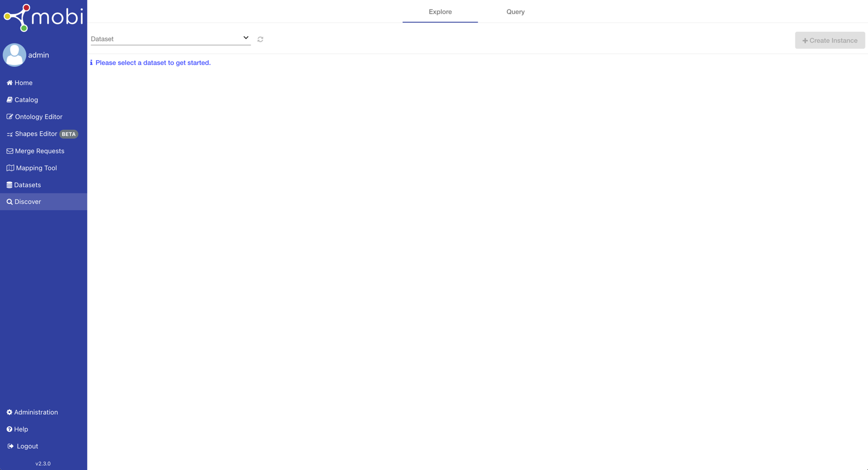
Task: Open the Ontology Editor
Action: (43, 117)
